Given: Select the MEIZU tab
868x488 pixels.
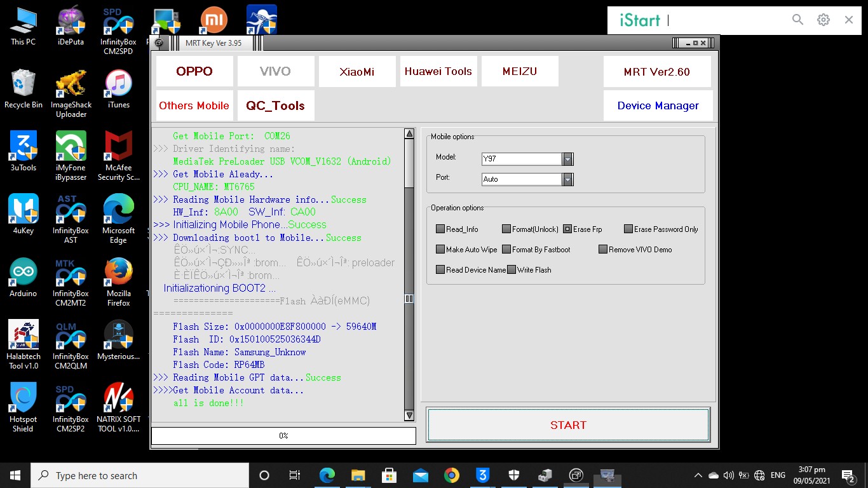Looking at the screenshot, I should (520, 71).
